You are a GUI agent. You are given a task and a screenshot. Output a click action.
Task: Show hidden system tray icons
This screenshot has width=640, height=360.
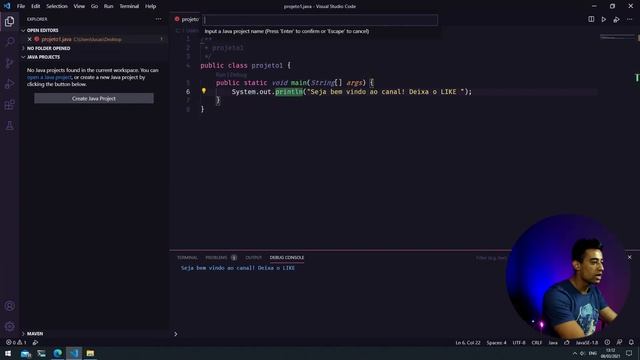pos(575,353)
